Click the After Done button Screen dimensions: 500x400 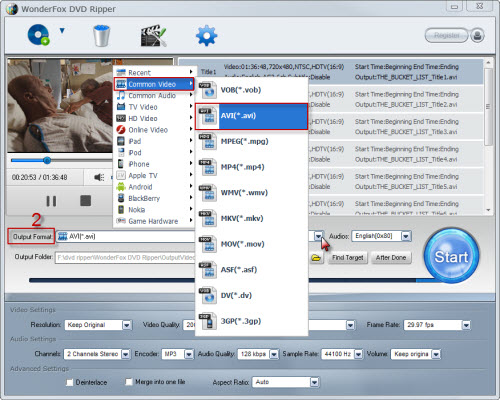[x=391, y=258]
